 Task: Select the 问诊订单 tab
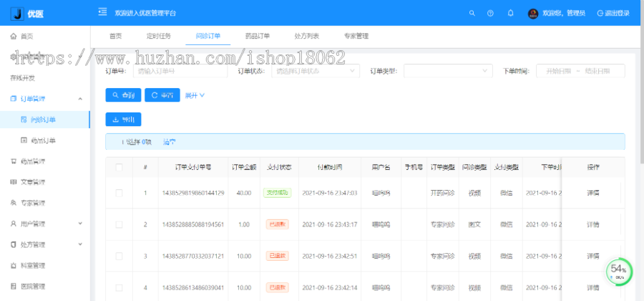click(x=208, y=36)
